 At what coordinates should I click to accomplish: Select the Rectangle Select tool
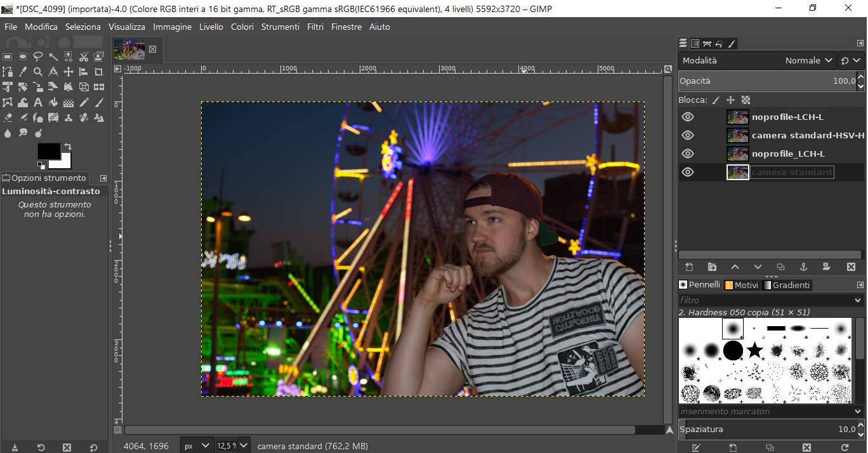(x=8, y=56)
